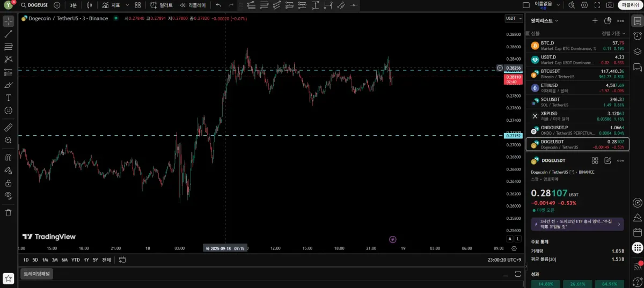Select the patterns drawing tool

[8, 60]
